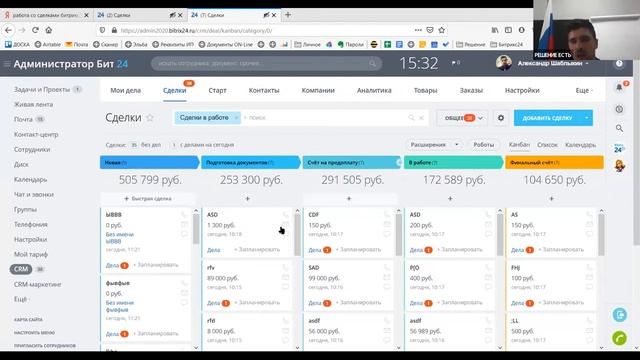
Task: Open Мой тариф in left menu
Action: [x=31, y=254]
